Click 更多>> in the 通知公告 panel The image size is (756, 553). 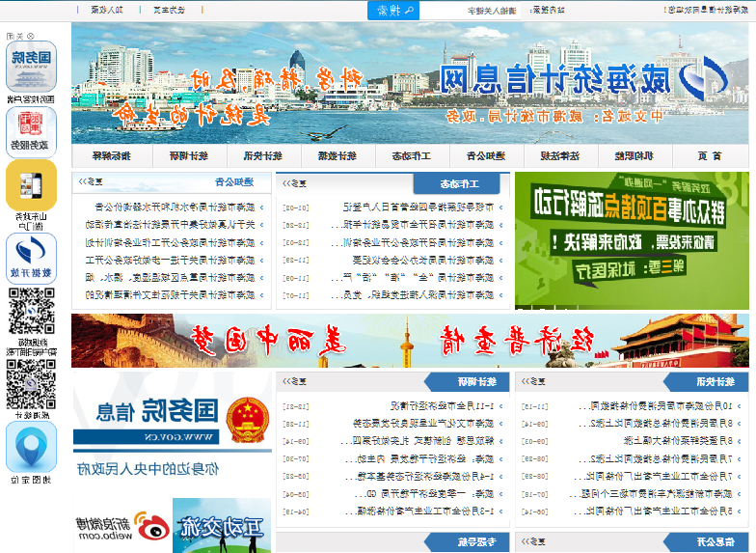pyautogui.click(x=91, y=181)
